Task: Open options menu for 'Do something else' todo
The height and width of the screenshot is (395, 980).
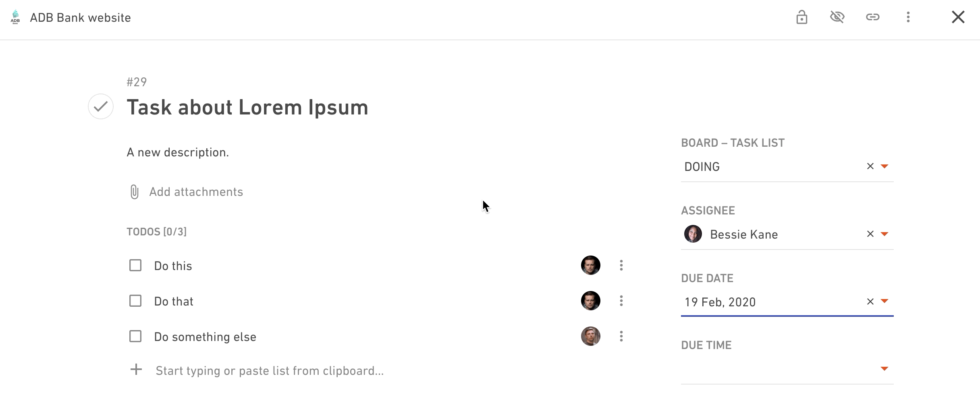Action: coord(621,336)
